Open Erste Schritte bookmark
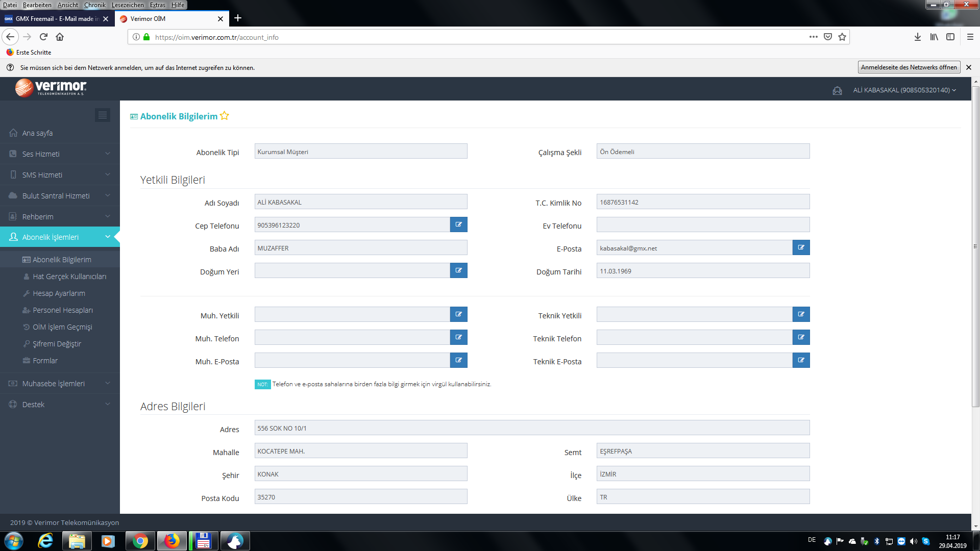The height and width of the screenshot is (551, 980). pos(29,52)
